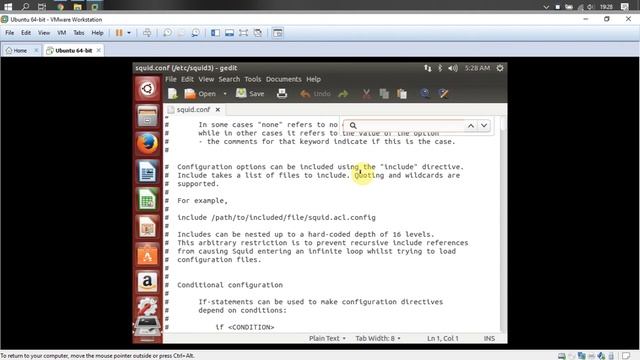This screenshot has width=640, height=360.
Task: Click the VMware Pause VM button
Action: pos(119,33)
